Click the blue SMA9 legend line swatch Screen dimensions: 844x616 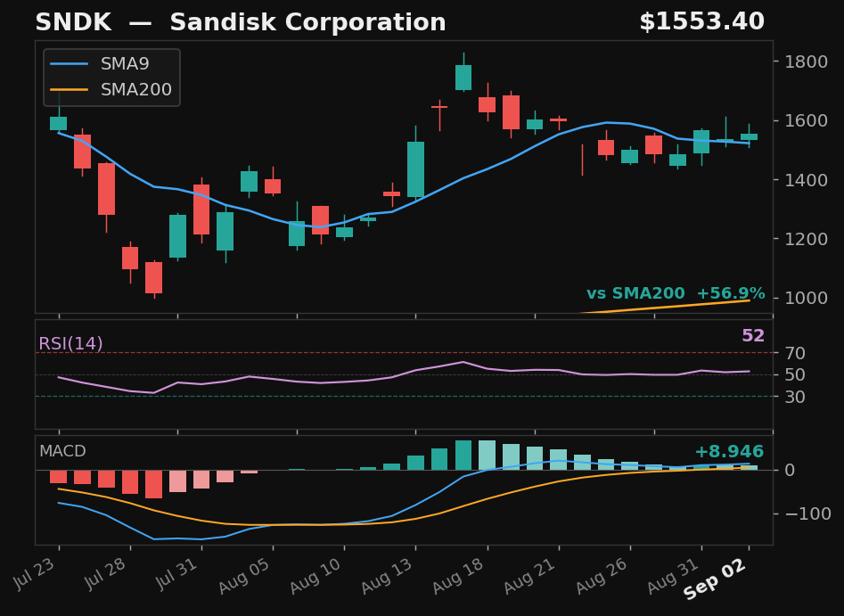(x=69, y=64)
